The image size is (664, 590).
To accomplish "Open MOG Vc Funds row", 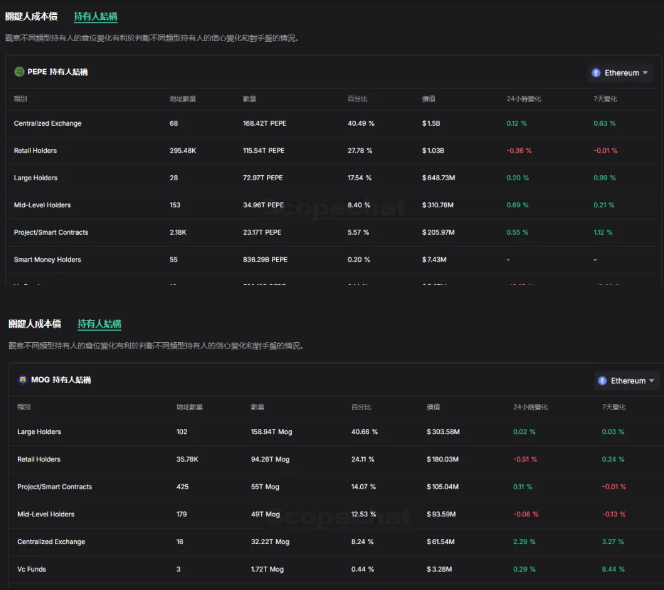I will (x=336, y=569).
